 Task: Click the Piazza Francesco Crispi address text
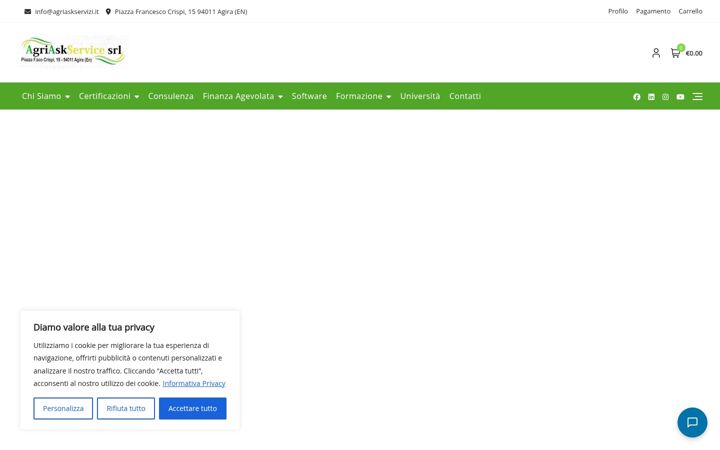(181, 11)
